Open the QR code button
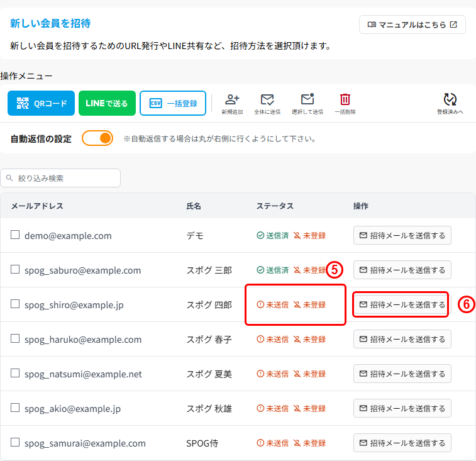Viewport: 476px width, 461px height. (x=41, y=103)
